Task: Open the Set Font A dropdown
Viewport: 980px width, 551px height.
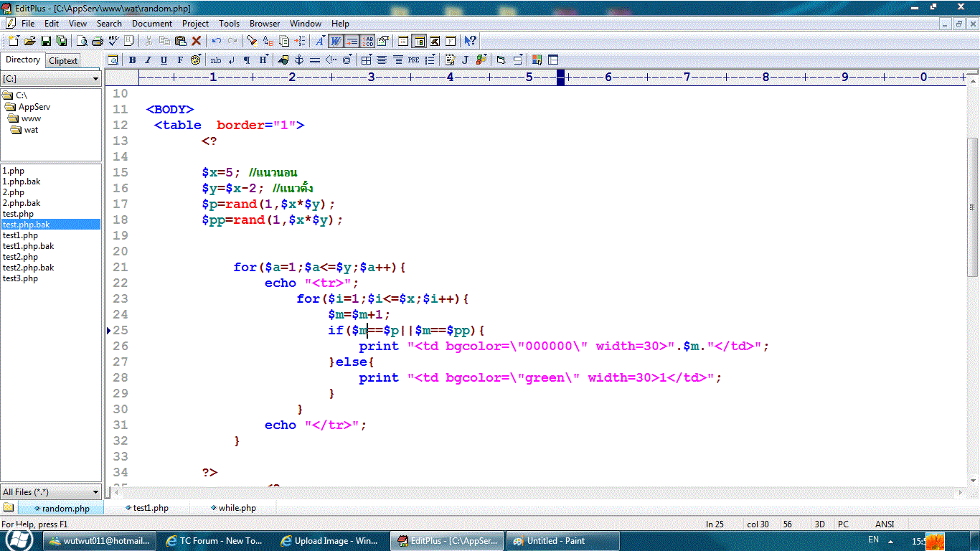Action: click(x=320, y=41)
